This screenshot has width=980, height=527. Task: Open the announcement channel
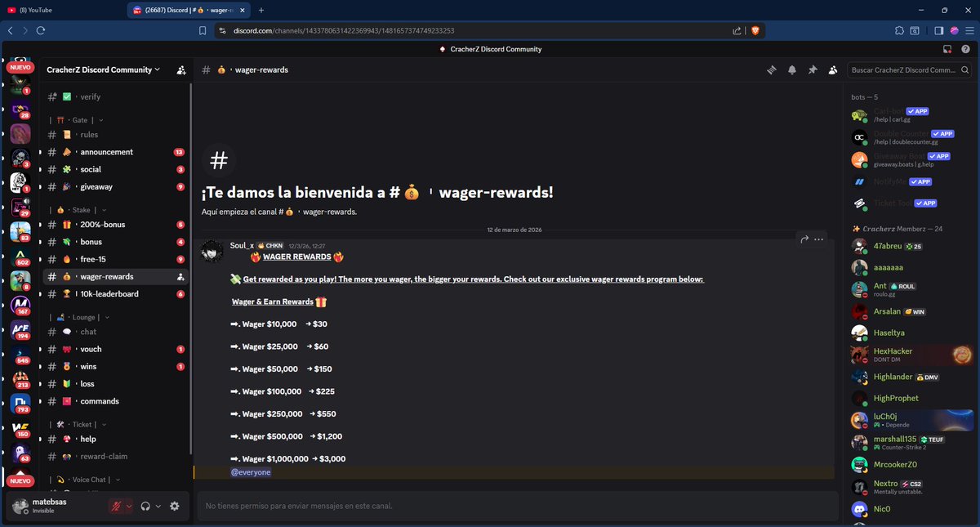(x=115, y=152)
